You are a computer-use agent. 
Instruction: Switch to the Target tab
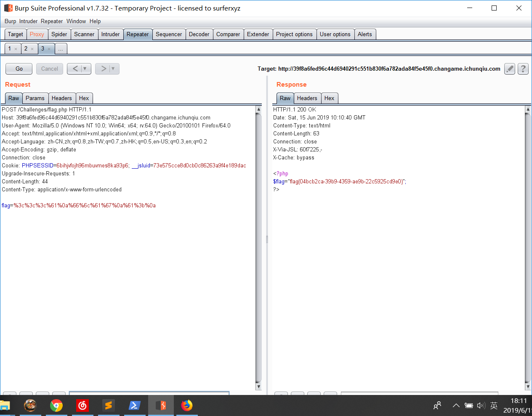point(16,34)
